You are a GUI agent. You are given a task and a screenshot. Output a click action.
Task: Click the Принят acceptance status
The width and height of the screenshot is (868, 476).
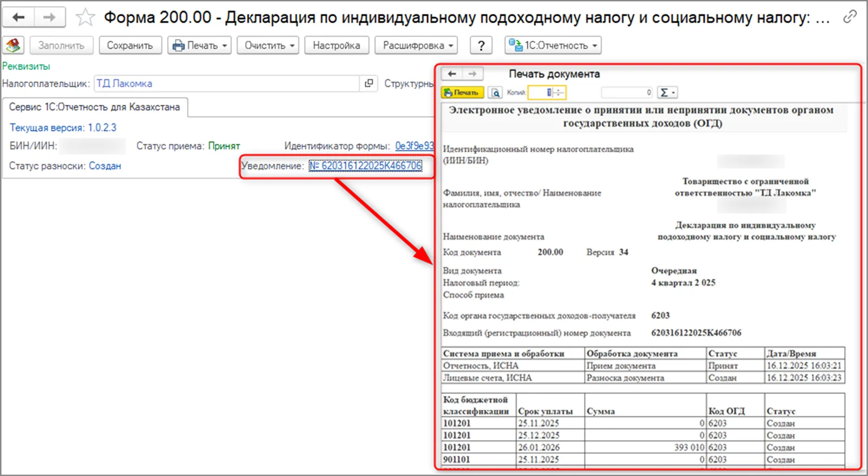pos(224,146)
